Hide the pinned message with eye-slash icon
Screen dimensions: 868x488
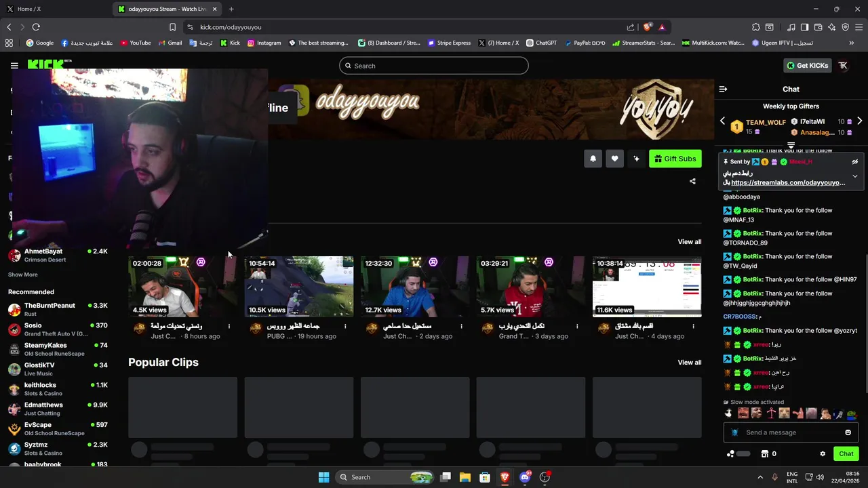854,162
